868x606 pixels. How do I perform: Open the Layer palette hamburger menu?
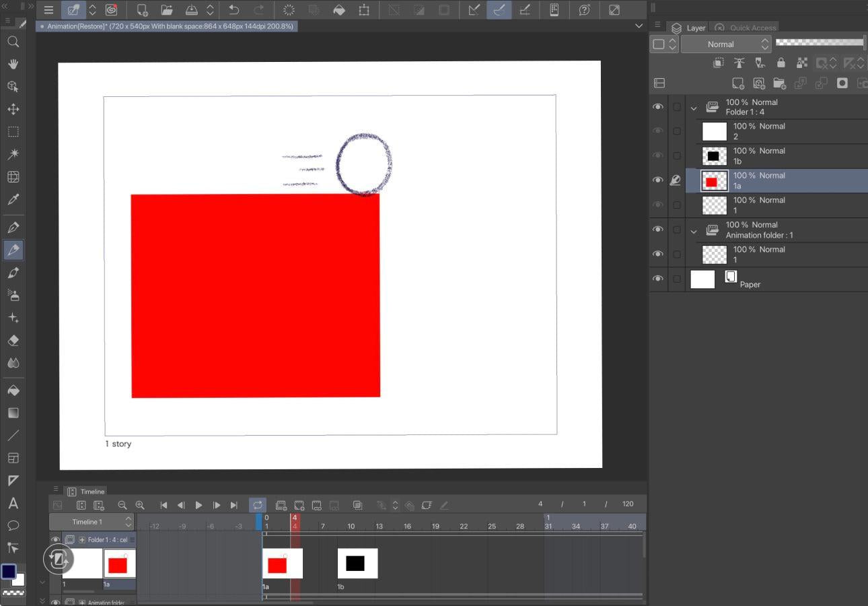[657, 24]
